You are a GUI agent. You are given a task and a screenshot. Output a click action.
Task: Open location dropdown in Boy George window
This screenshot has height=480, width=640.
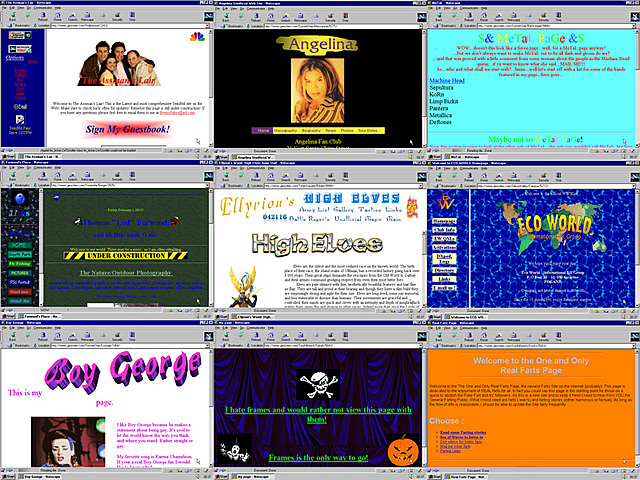pyautogui.click(x=207, y=346)
